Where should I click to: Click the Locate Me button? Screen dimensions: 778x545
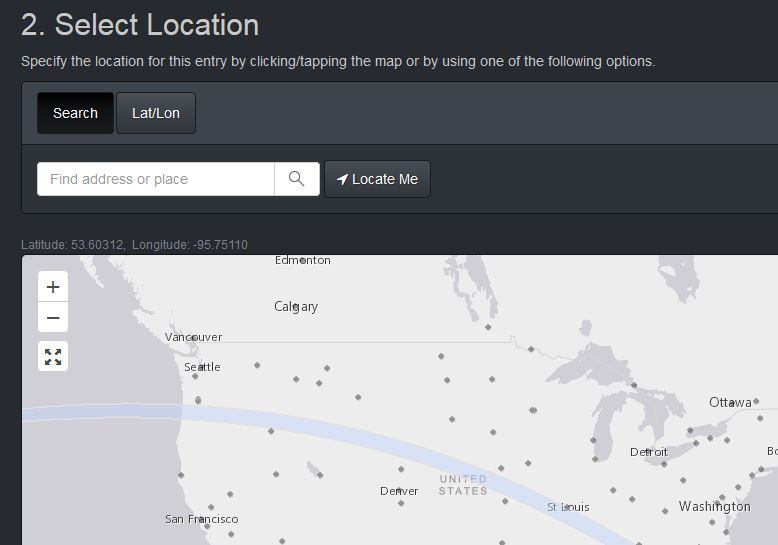coord(377,179)
